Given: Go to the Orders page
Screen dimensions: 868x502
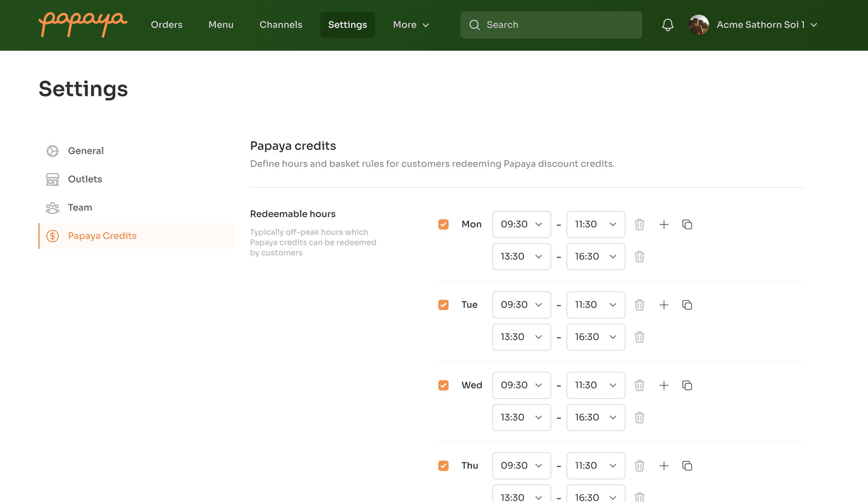Looking at the screenshot, I should (167, 25).
